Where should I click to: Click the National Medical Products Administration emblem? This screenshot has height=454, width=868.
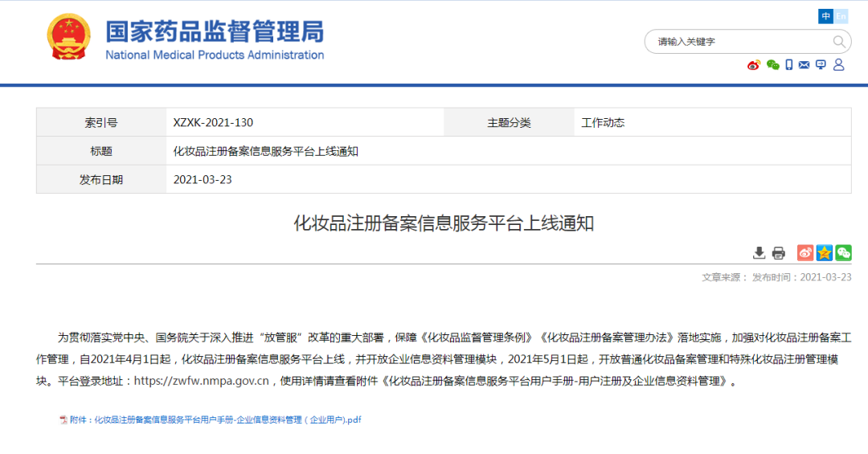point(70,38)
